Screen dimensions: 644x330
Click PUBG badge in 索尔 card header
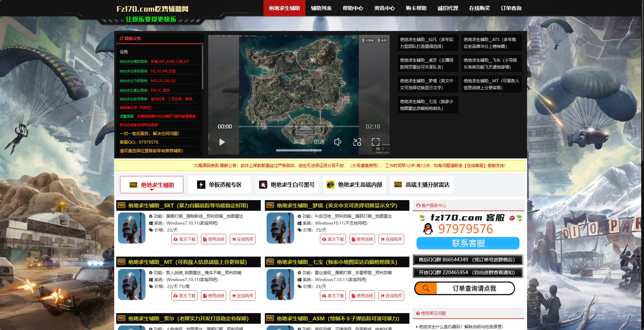(122, 318)
